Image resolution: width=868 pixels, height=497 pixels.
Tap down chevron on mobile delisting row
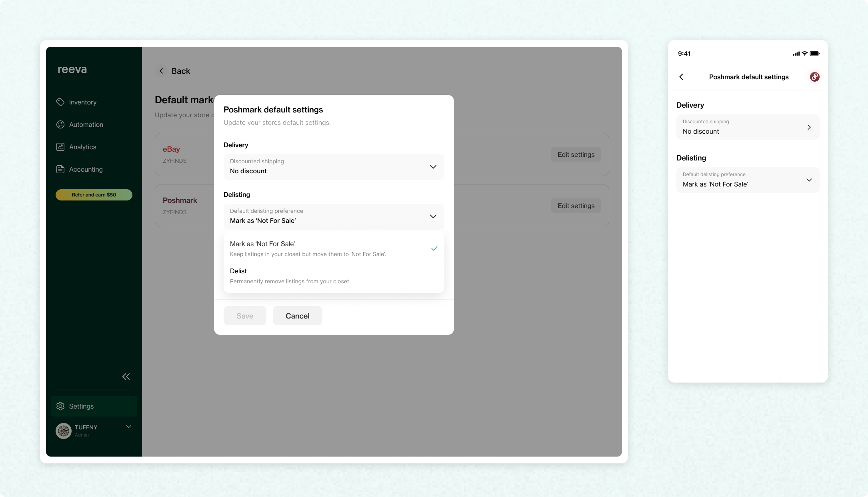(809, 180)
